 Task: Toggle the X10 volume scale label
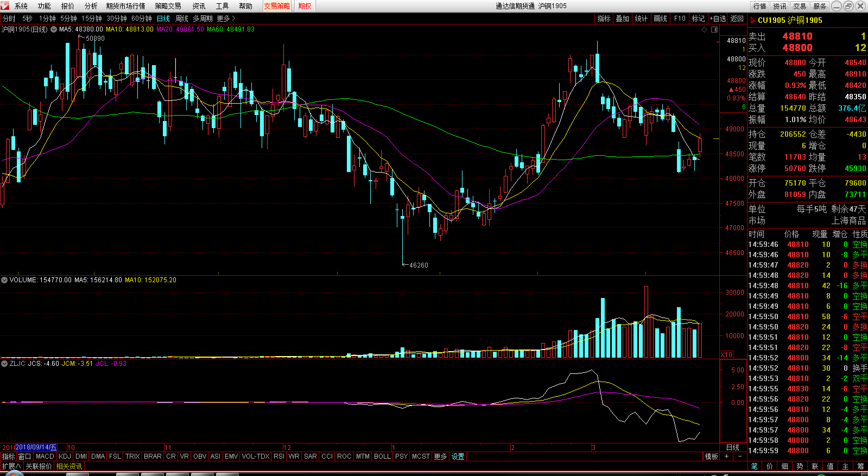point(726,354)
